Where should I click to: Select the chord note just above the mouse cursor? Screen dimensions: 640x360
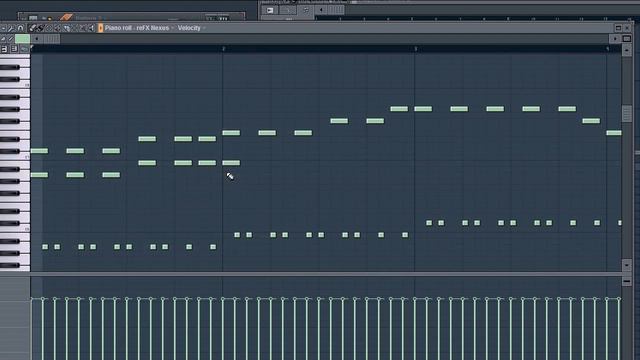click(x=231, y=163)
